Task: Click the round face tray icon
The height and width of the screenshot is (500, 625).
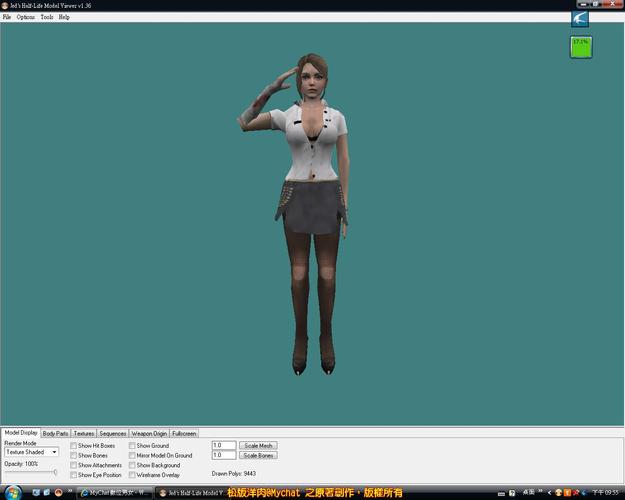Action: tap(558, 493)
